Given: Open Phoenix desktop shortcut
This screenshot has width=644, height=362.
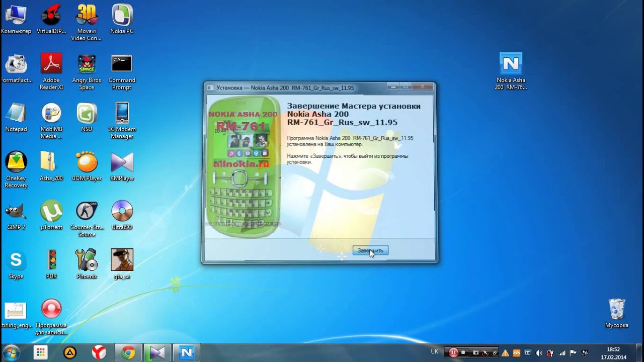Looking at the screenshot, I should (87, 264).
